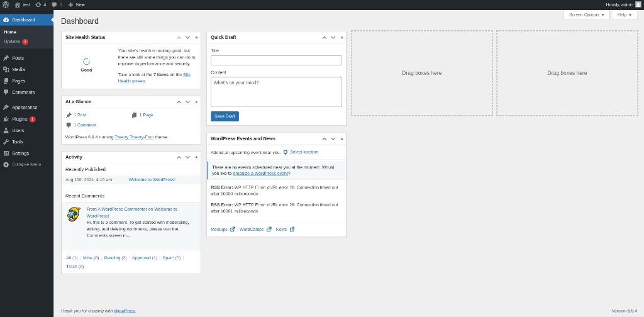644x317 pixels.
Task: Click the pushpin icon beside 1 Post
Action: pyautogui.click(x=69, y=115)
